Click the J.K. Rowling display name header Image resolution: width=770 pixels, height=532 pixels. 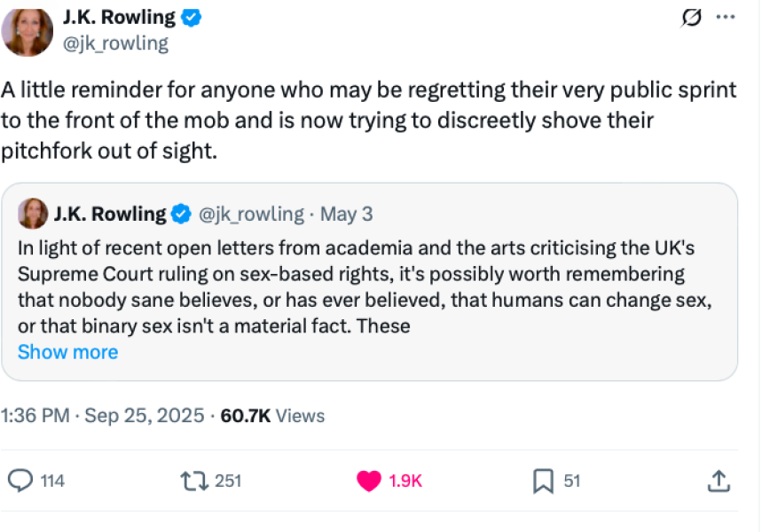coord(119,17)
